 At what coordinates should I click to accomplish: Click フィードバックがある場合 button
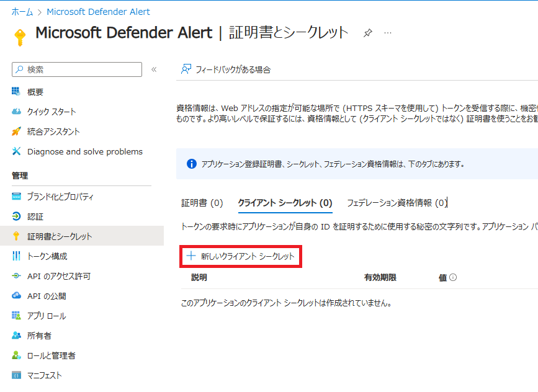(226, 69)
